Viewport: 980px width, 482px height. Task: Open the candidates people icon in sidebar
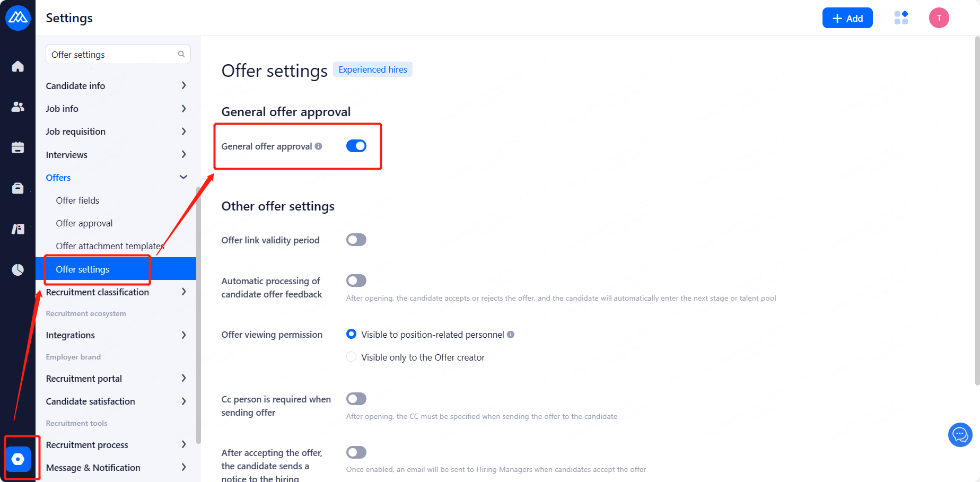coord(18,107)
